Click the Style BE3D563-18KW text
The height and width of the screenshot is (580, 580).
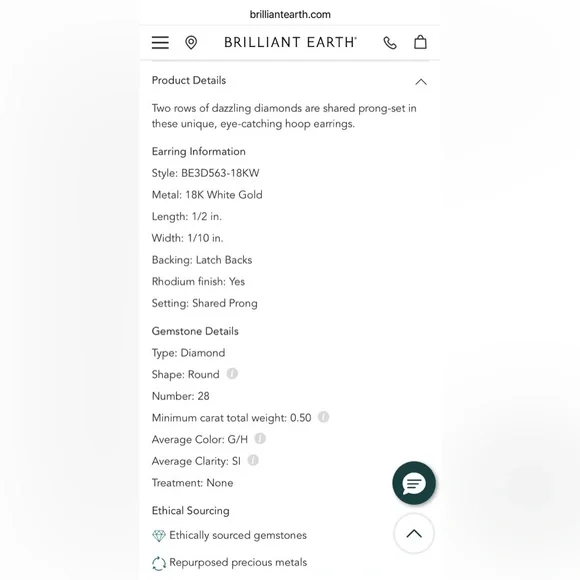click(206, 173)
